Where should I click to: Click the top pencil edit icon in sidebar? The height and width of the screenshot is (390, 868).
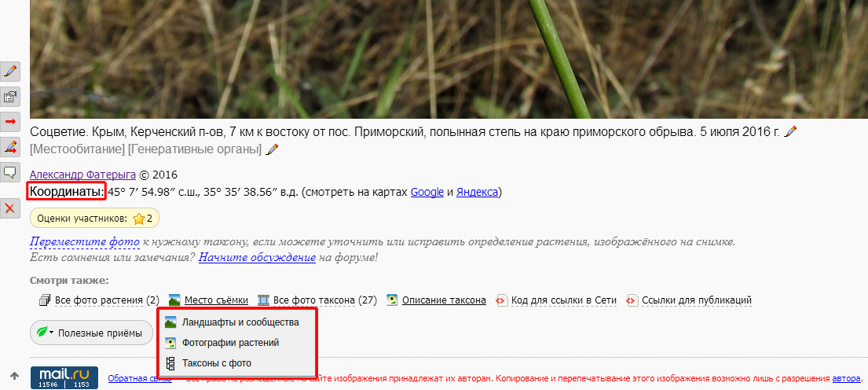10,72
